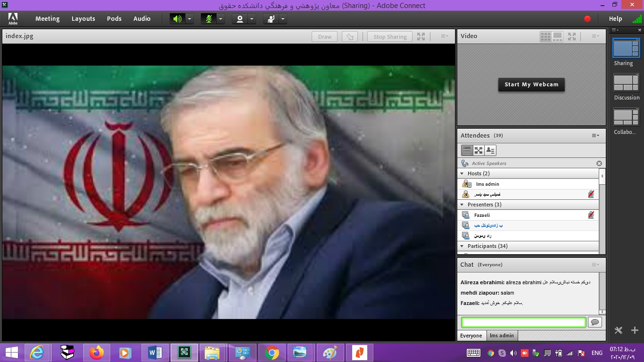Switch Attendees pod to status view

[490, 150]
